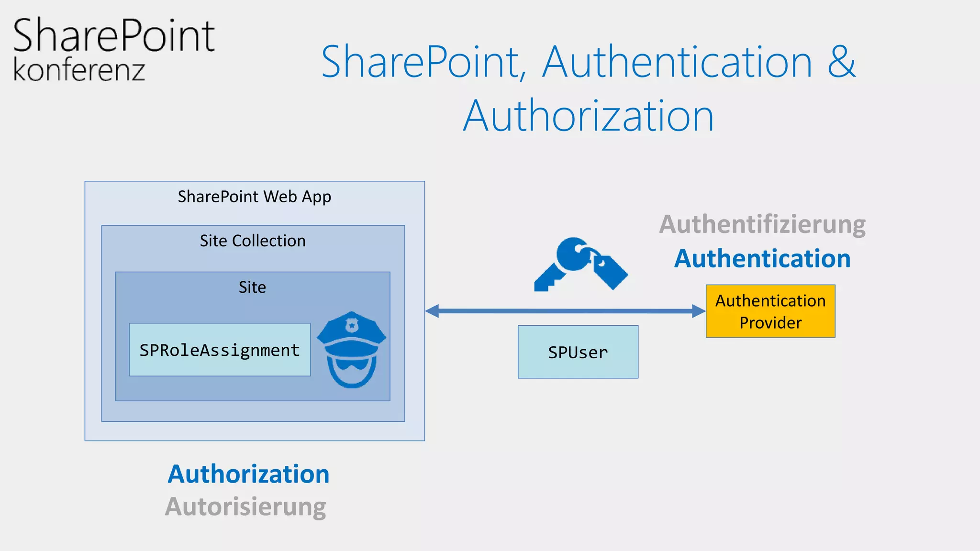Click the blue "Authorization" heading below diagram

248,474
